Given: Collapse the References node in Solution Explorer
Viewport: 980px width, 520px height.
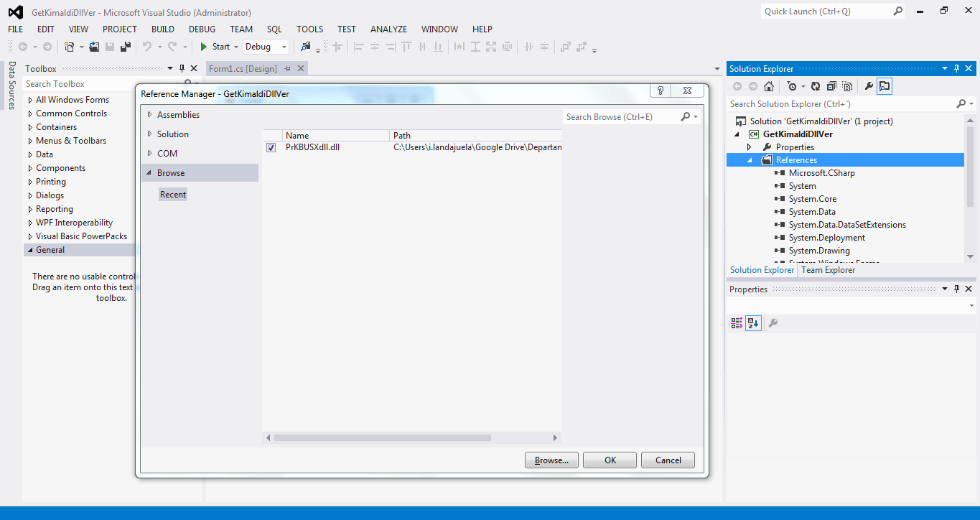Looking at the screenshot, I should [750, 160].
